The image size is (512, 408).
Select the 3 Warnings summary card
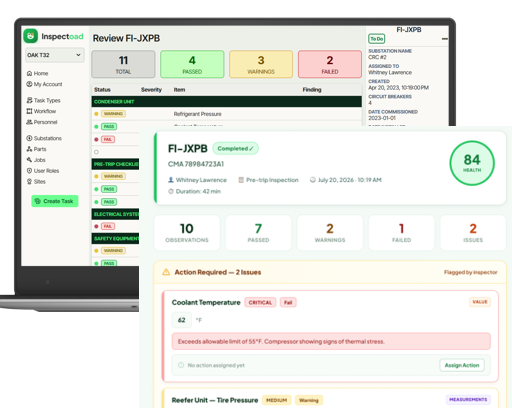[x=261, y=64]
